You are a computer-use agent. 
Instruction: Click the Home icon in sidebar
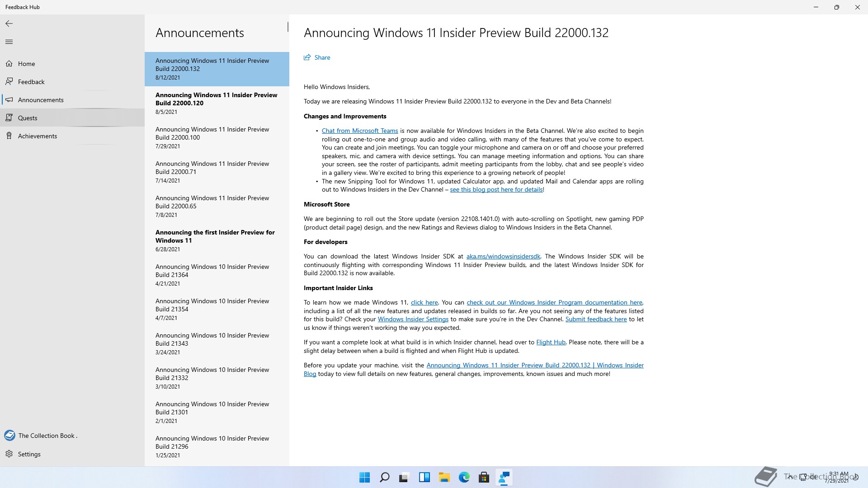(9, 64)
